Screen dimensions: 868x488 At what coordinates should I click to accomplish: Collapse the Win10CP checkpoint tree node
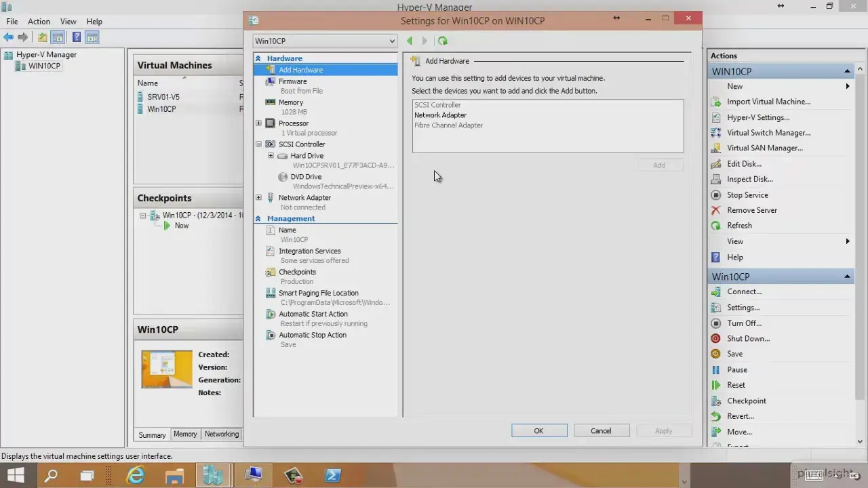pyautogui.click(x=142, y=216)
